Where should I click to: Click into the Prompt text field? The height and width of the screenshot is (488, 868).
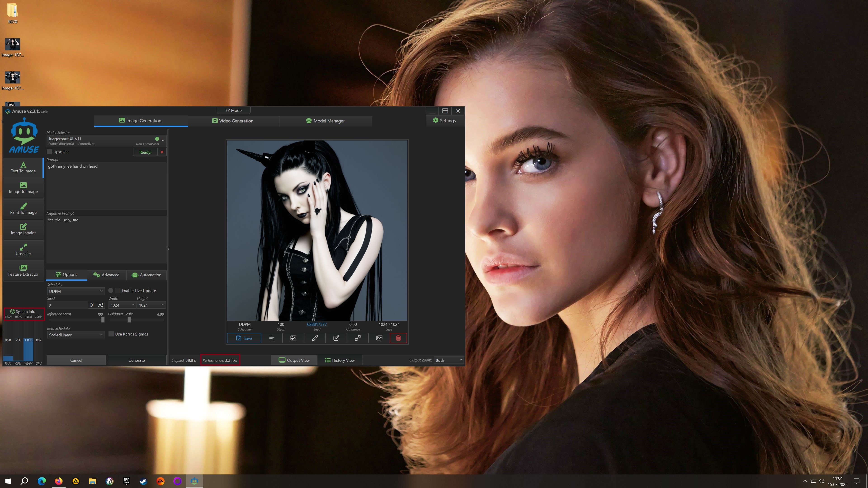pos(106,186)
